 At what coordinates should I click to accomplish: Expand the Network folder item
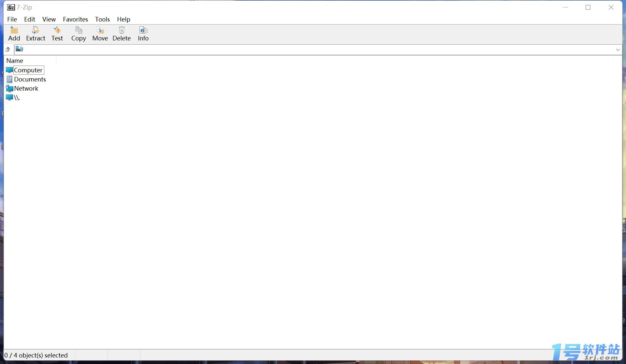25,88
